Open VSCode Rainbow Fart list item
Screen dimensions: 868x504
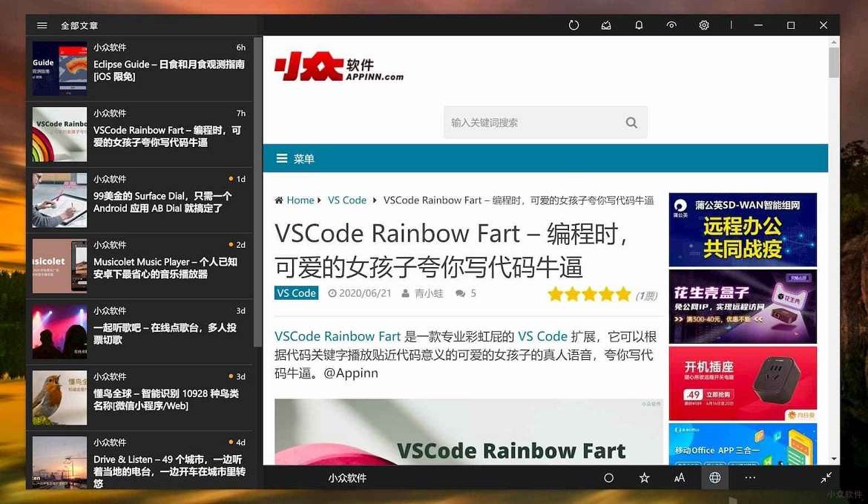point(139,134)
